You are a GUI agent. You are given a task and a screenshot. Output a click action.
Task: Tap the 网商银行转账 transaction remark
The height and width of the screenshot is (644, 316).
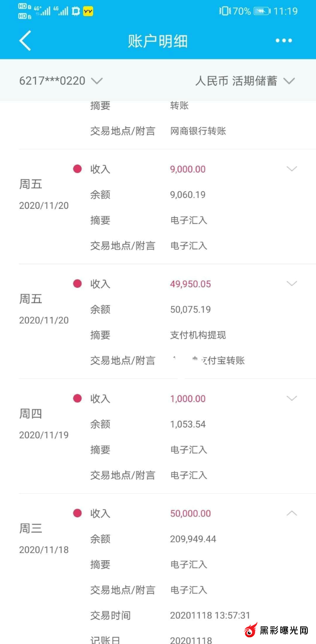coord(198,131)
